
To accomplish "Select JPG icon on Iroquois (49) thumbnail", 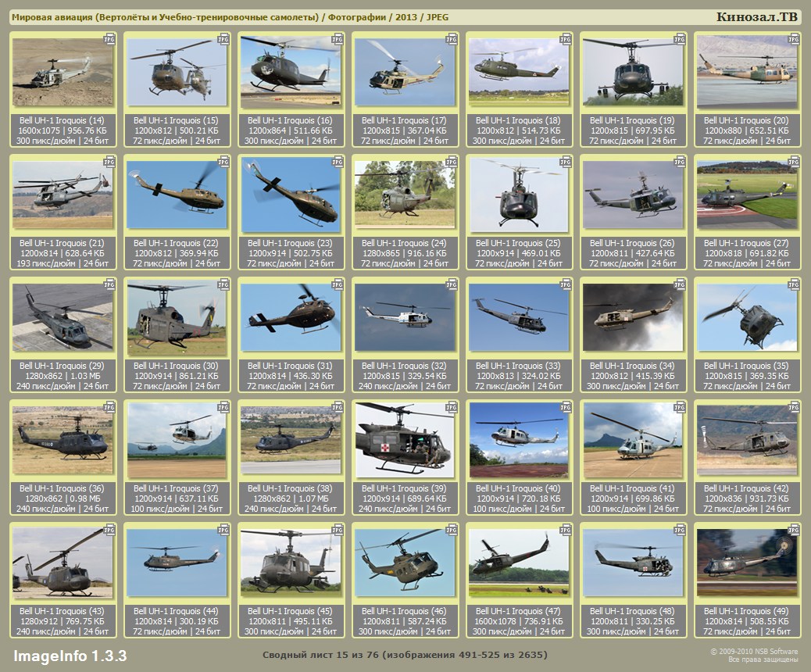I will point(793,529).
